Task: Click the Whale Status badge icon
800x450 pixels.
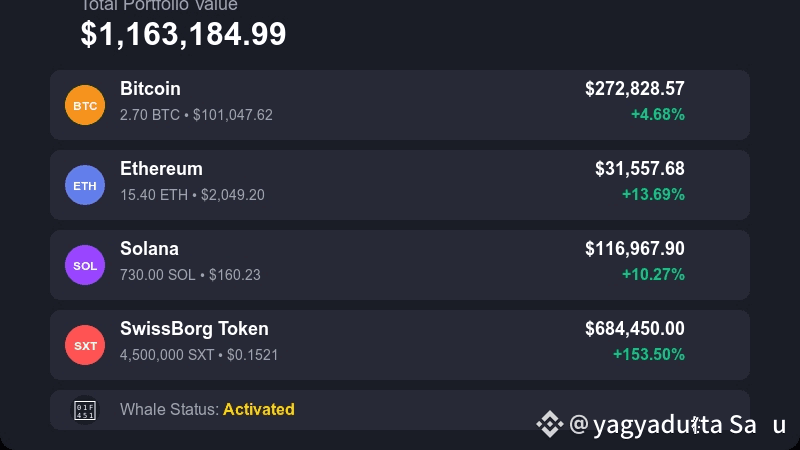Action: (x=85, y=410)
